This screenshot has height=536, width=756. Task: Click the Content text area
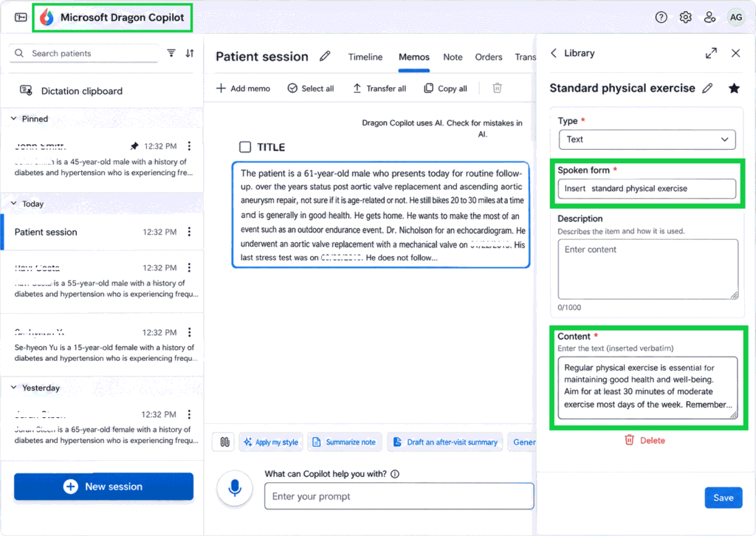pyautogui.click(x=648, y=388)
